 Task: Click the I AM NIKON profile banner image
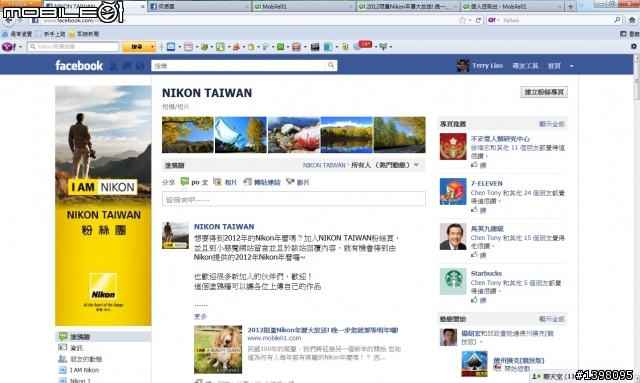tap(103, 205)
